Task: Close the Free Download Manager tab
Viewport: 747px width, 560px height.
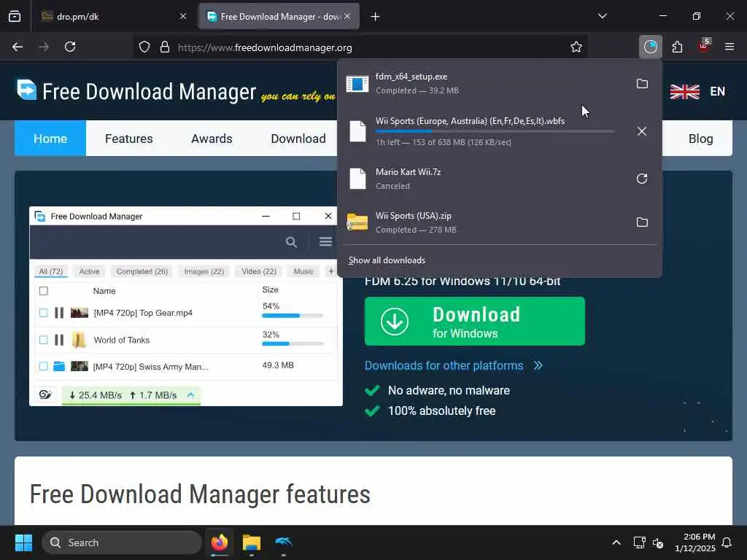Action: (347, 17)
